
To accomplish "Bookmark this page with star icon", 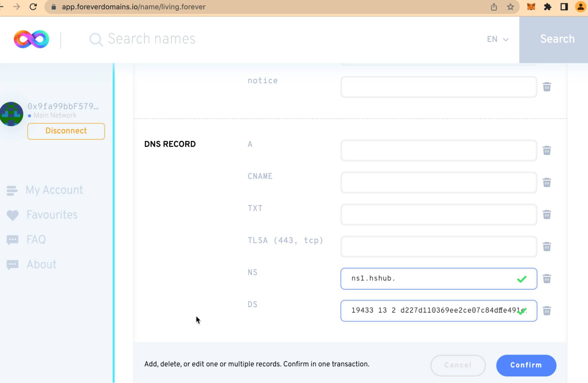I will [x=510, y=7].
